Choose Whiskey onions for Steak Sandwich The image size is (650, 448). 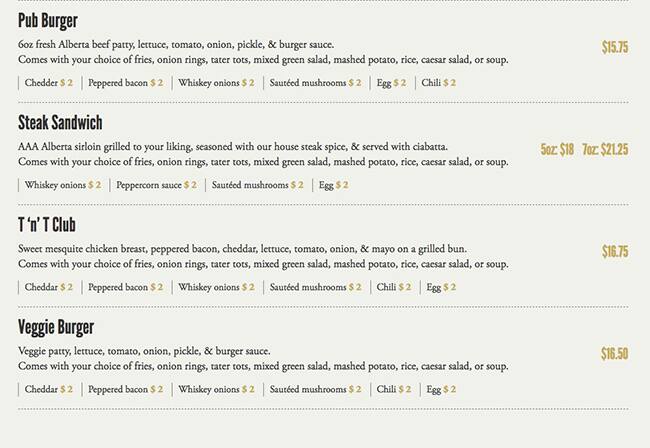63,185
